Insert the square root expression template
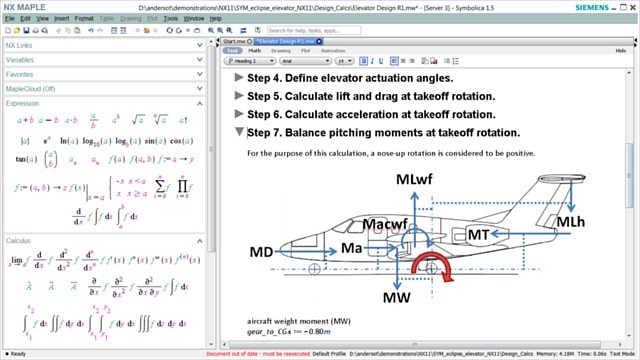Image resolution: width=640 pixels, height=360 pixels. coord(138,120)
